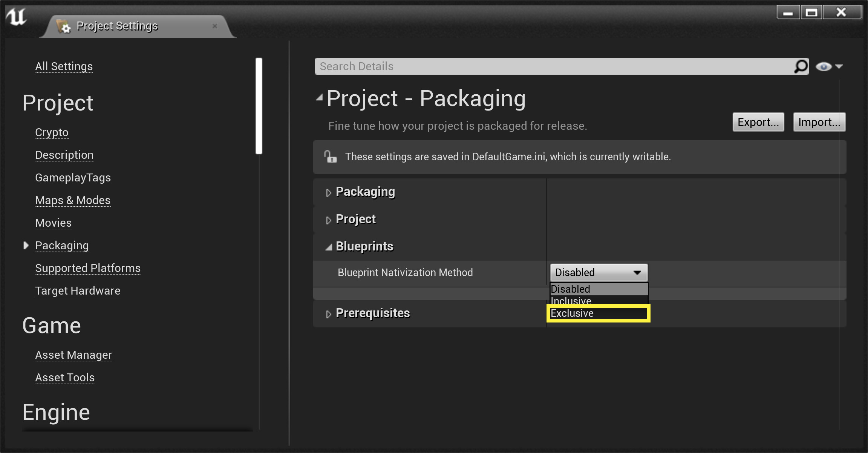Go to Supported Platforms settings

pyautogui.click(x=88, y=268)
